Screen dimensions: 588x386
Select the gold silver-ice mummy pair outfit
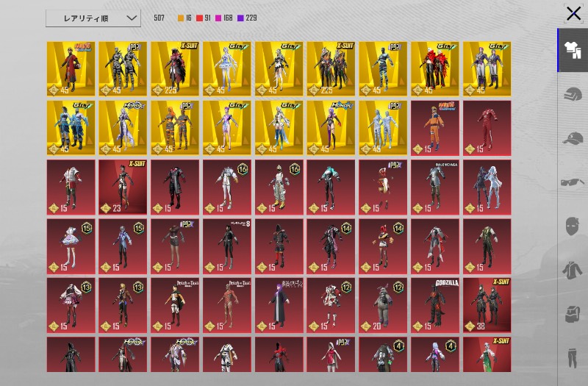[383, 127]
